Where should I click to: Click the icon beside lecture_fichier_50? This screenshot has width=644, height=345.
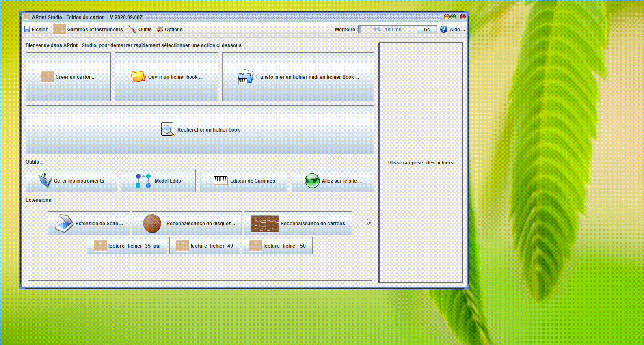(255, 246)
